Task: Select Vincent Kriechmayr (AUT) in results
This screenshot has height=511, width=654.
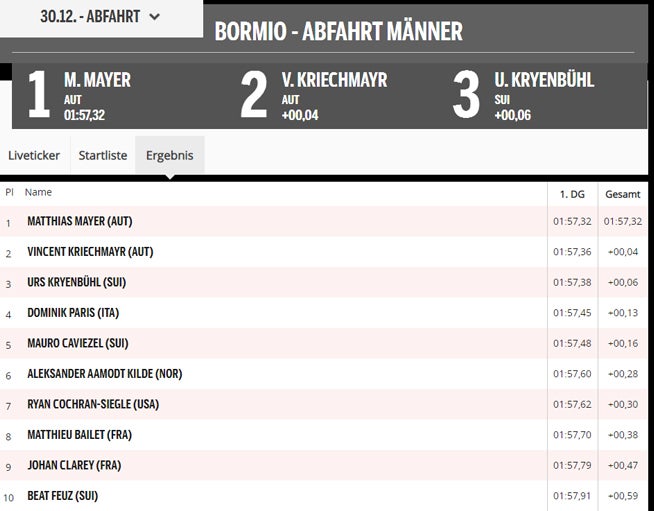Action: [x=90, y=252]
